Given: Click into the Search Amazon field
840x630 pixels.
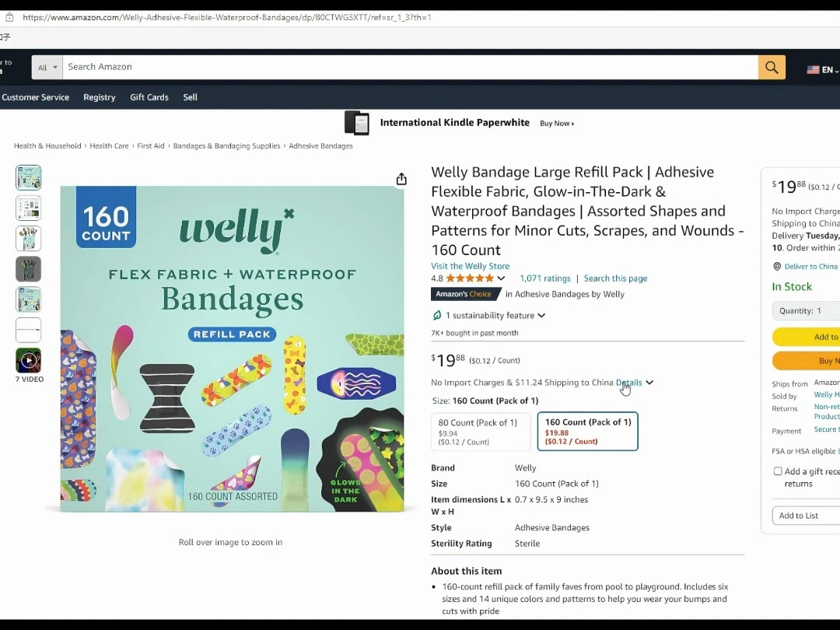Looking at the screenshot, I should coord(410,67).
